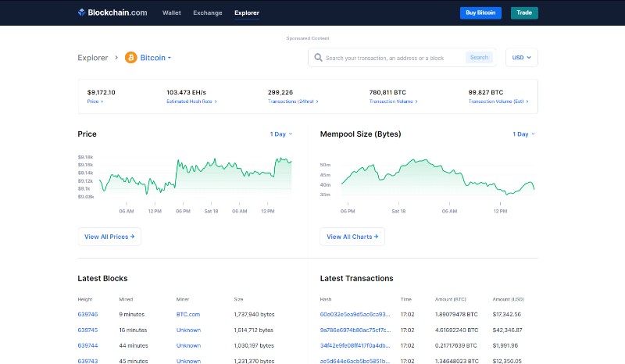Open the USD currency dropdown
Screen dimensions: 625x364
(x=521, y=57)
